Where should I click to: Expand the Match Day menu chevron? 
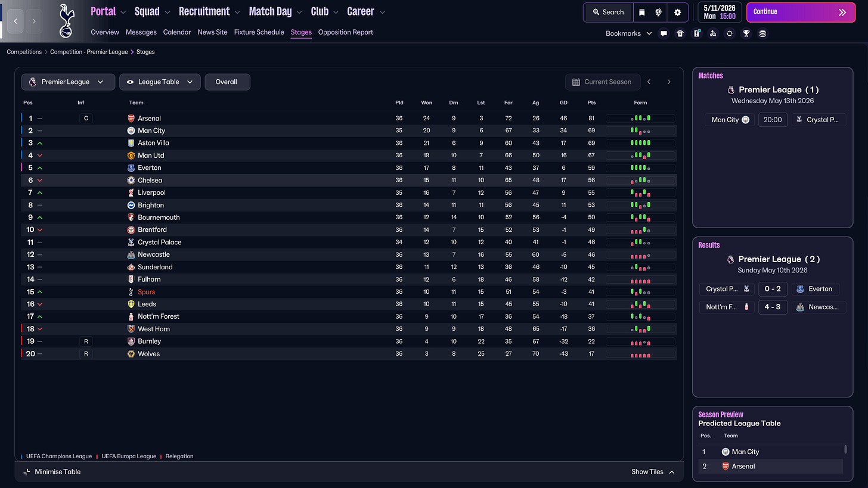(x=299, y=12)
